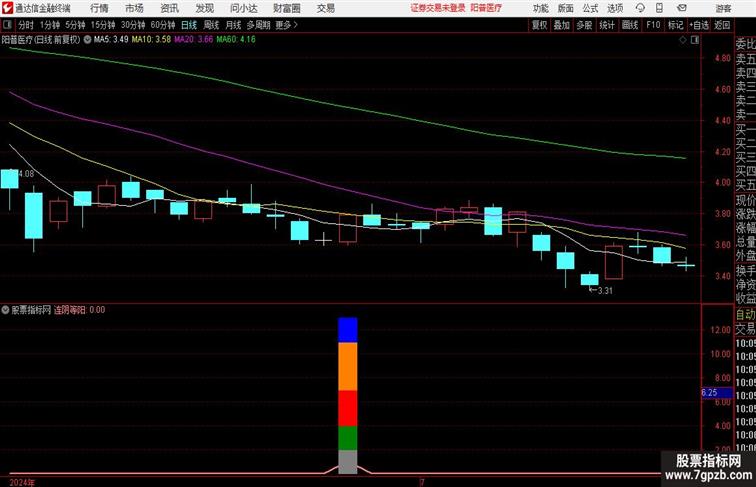
Task: Click the 4.08 high price annotation
Action: [24, 174]
